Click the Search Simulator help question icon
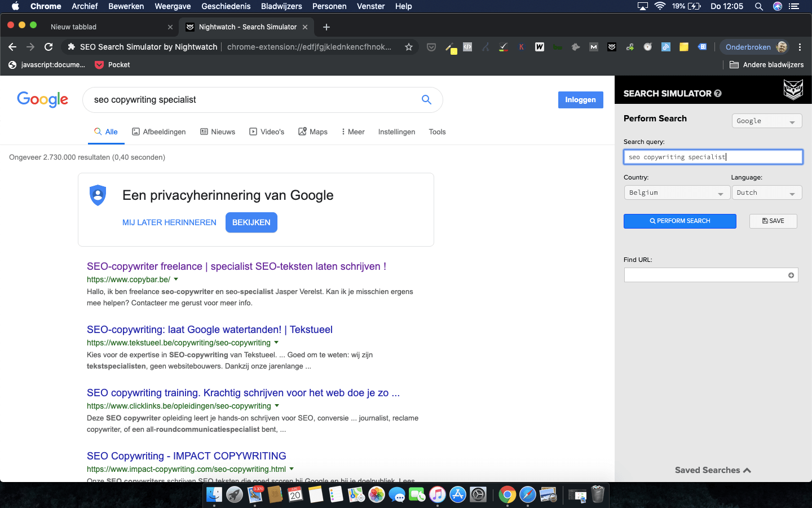The width and height of the screenshot is (812, 508). 718,94
